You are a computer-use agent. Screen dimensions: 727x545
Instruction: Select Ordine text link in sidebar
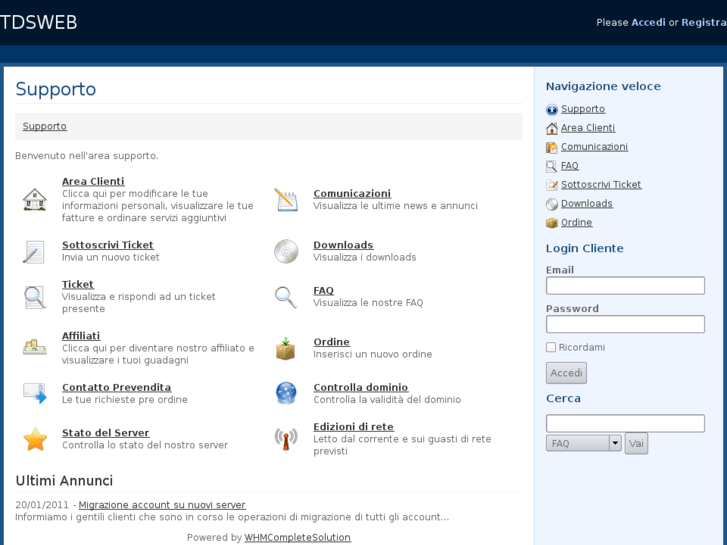point(576,223)
